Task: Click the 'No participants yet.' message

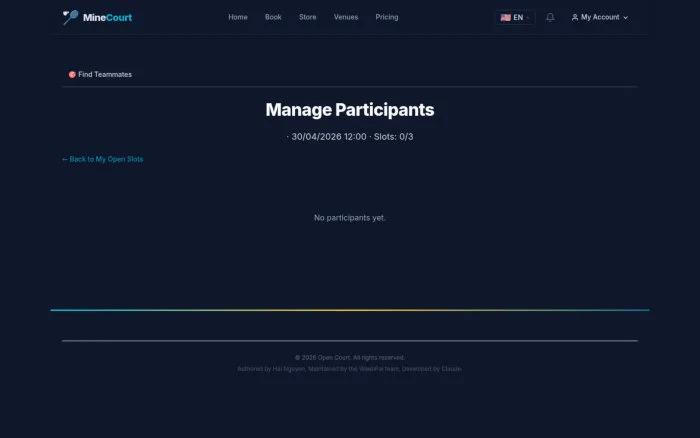Action: (x=350, y=217)
